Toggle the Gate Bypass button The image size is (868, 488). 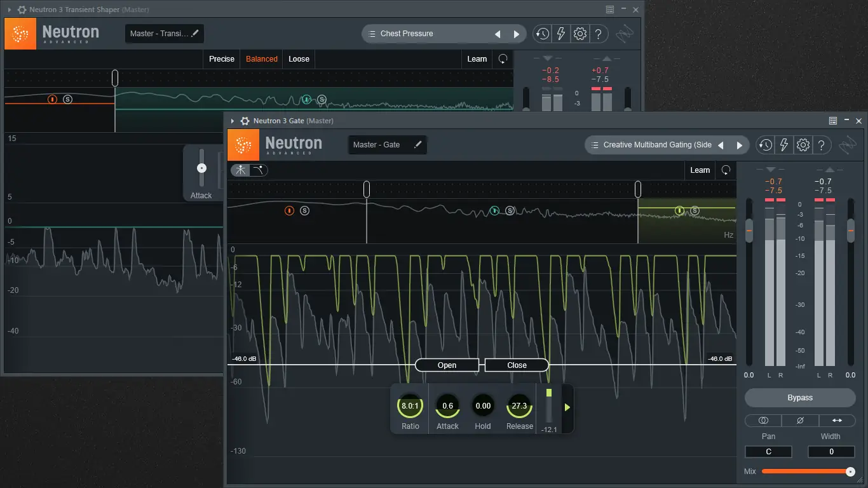coord(800,398)
